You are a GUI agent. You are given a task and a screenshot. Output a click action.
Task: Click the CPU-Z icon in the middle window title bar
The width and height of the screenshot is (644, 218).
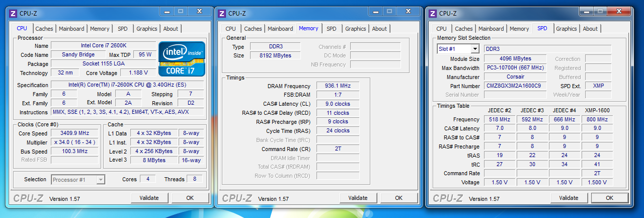(x=221, y=14)
